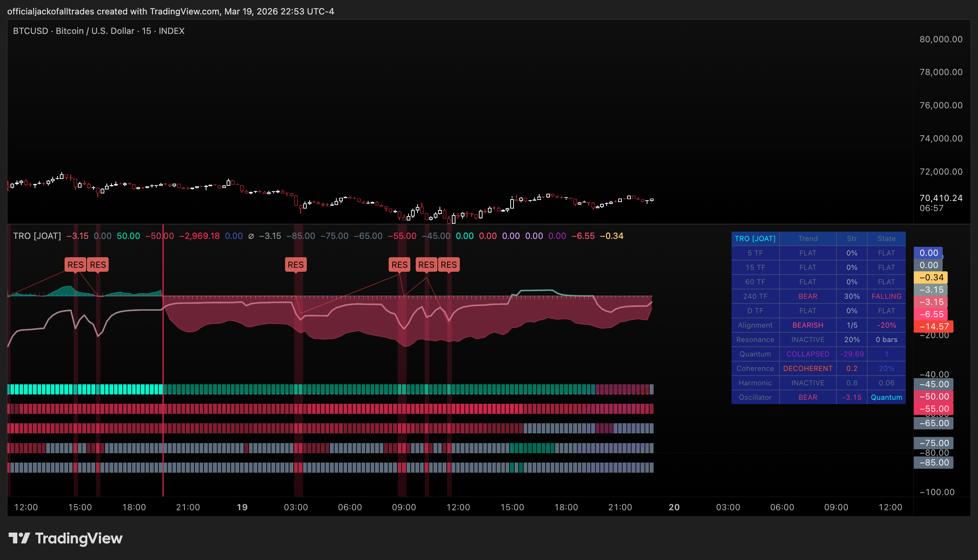Click the ∅ symbol in the indicator legend
The width and height of the screenshot is (978, 560).
coord(251,236)
